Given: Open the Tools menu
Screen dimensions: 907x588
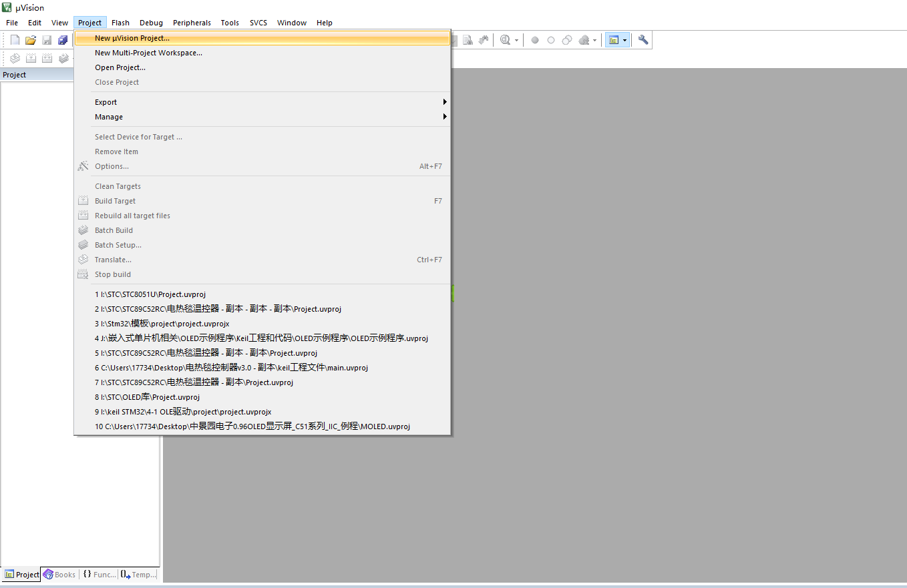Looking at the screenshot, I should pyautogui.click(x=230, y=23).
